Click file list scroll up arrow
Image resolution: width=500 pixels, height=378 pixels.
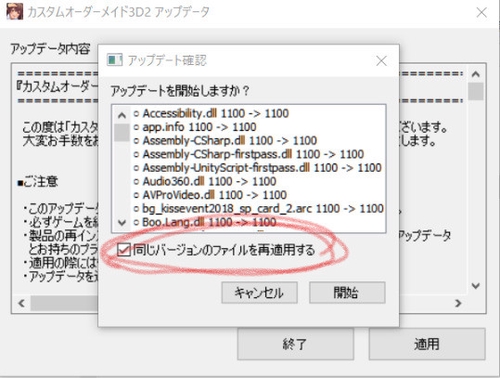122,115
